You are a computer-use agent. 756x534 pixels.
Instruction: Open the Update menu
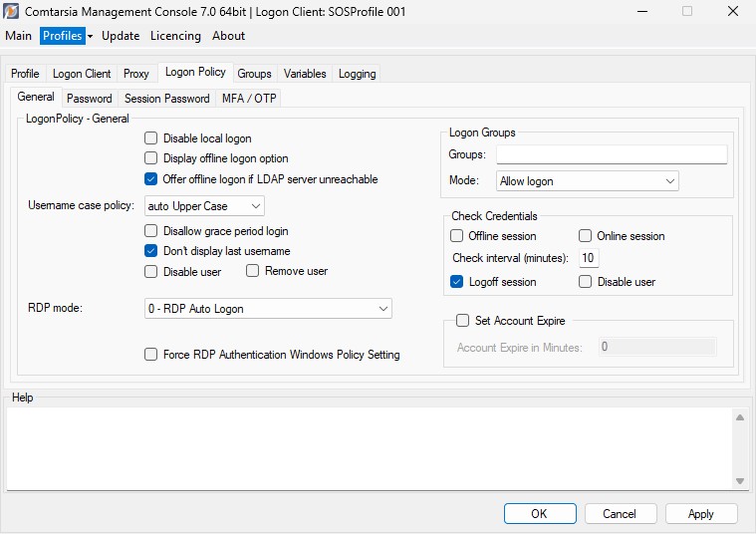[121, 36]
